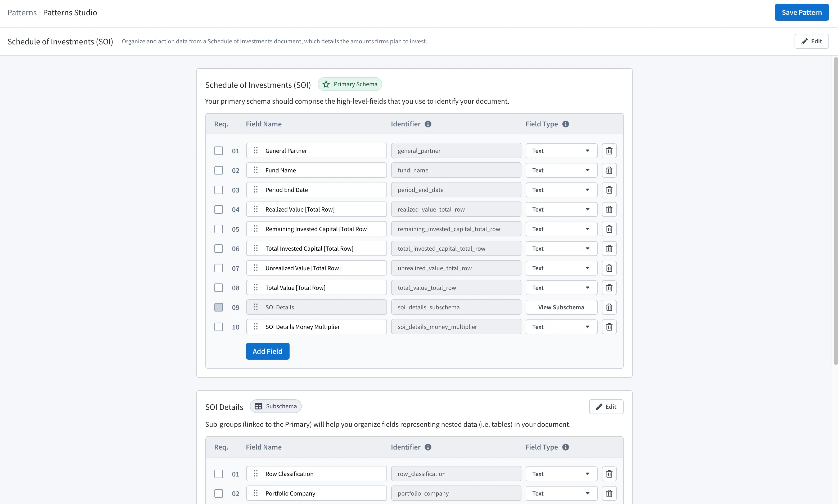Delete the Row Classification field
Image resolution: width=838 pixels, height=504 pixels.
click(x=609, y=474)
